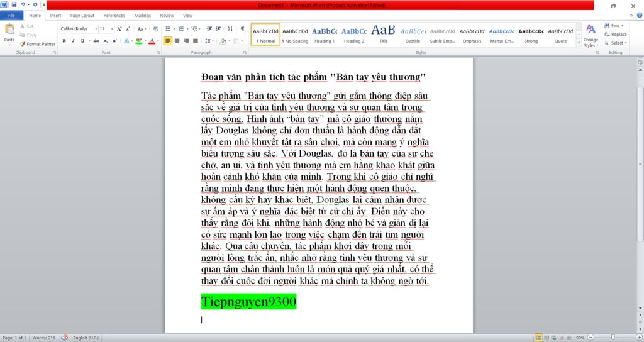Switch to the Mailings tab
Image resolution: width=644 pixels, height=342 pixels.
[143, 16]
